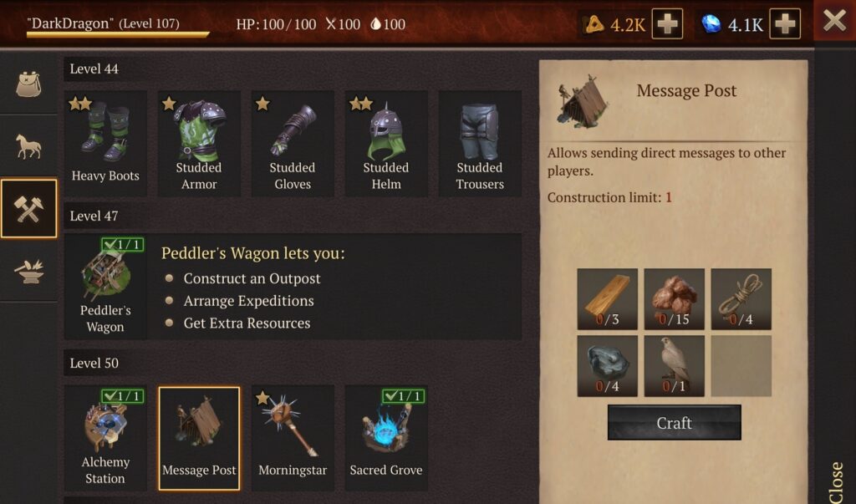The height and width of the screenshot is (504, 856).
Task: Choose the Morningstar weapon blueprint
Action: click(293, 438)
